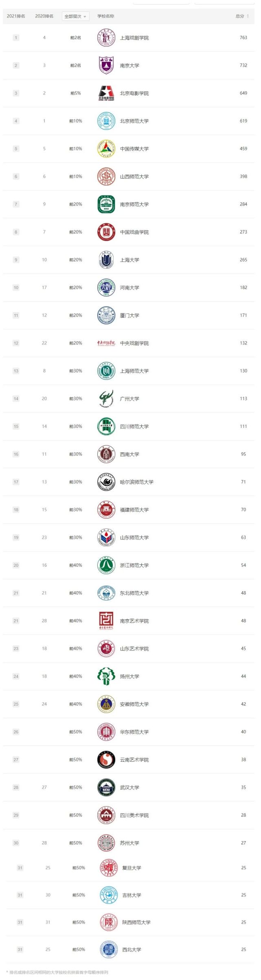
Task: Sort by 总分 column arrows
Action: click(x=248, y=16)
